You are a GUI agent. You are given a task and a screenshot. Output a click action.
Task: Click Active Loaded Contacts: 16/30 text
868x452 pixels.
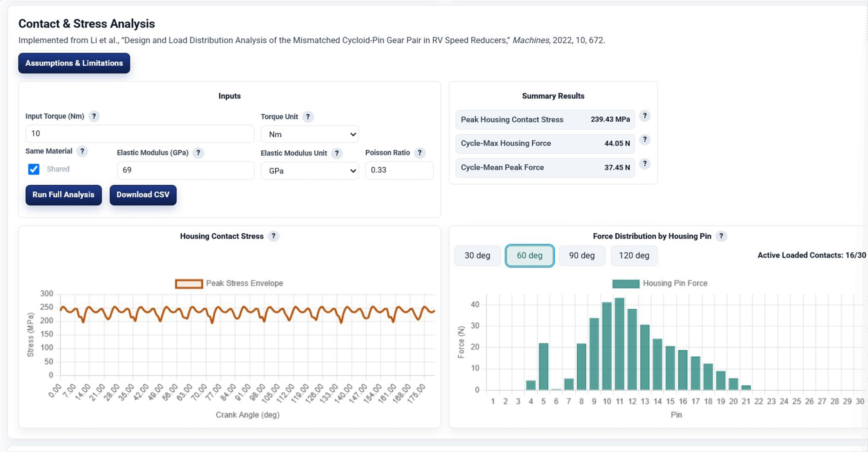pyautogui.click(x=812, y=255)
